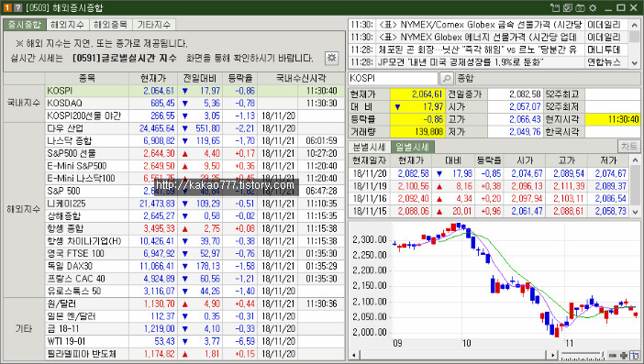Select the 다우 산업 row
This screenshot has height=364, width=644.
coord(194,128)
